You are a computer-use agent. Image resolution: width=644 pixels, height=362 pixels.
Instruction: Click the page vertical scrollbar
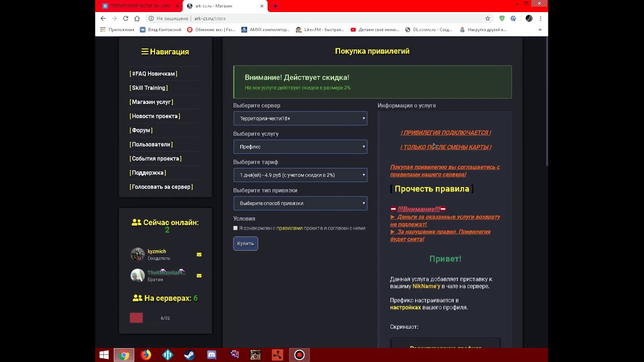(x=546, y=101)
